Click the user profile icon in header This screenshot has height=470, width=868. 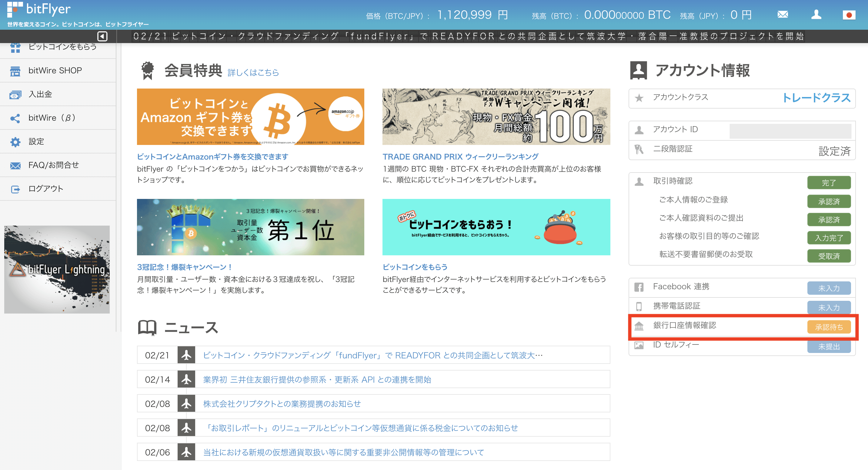816,15
